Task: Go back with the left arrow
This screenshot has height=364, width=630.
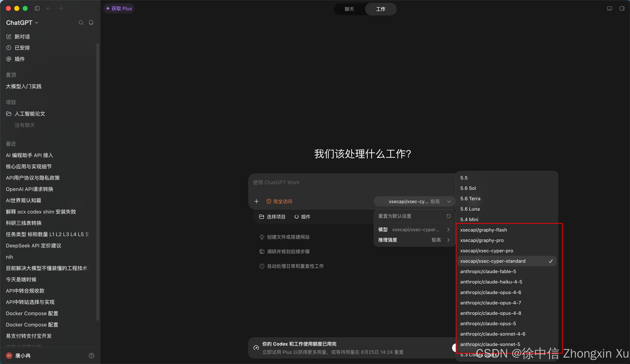Action: click(49, 9)
